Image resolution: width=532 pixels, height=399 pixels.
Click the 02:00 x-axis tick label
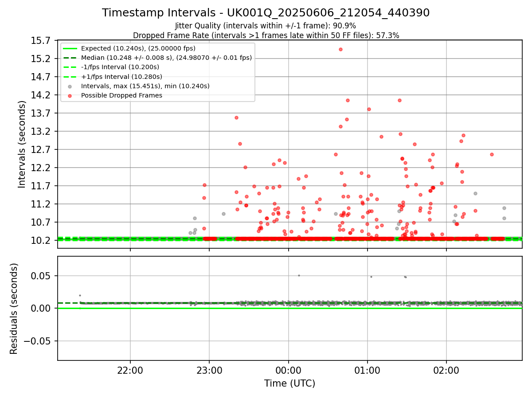coord(446,370)
